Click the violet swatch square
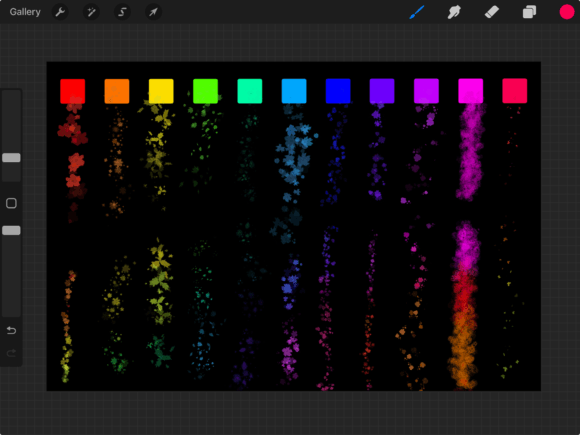The height and width of the screenshot is (435, 580). tap(382, 91)
